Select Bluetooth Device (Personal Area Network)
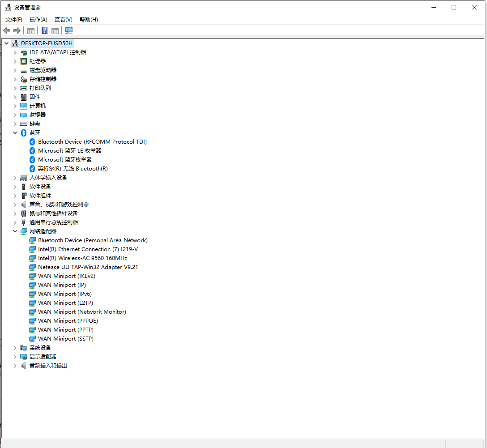The height and width of the screenshot is (448, 487). coord(93,240)
